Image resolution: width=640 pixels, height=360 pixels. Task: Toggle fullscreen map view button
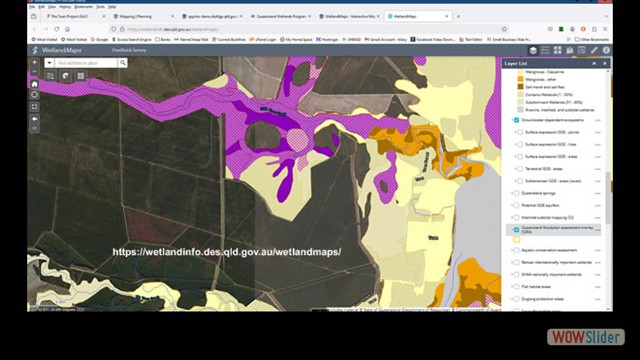35,107
